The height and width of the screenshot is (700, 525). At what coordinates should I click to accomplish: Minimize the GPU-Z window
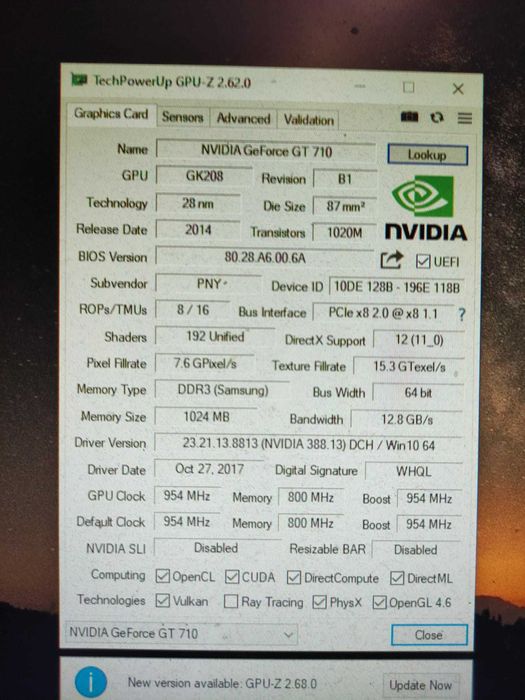(361, 86)
